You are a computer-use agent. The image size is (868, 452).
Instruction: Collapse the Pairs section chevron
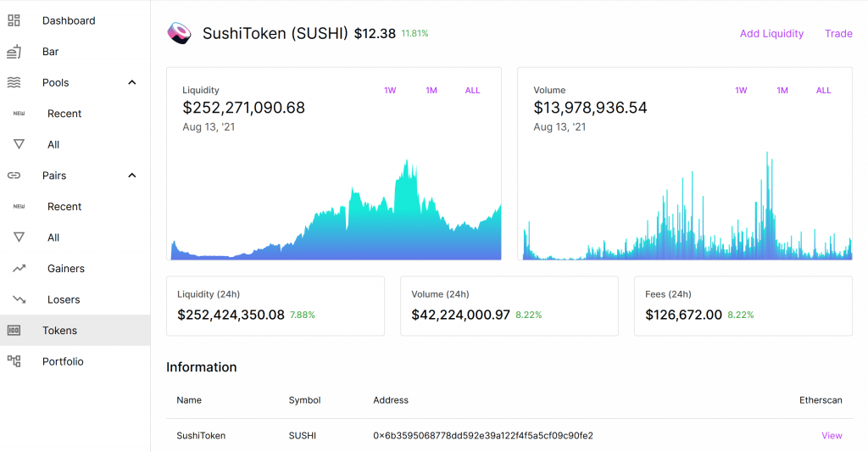click(x=131, y=176)
